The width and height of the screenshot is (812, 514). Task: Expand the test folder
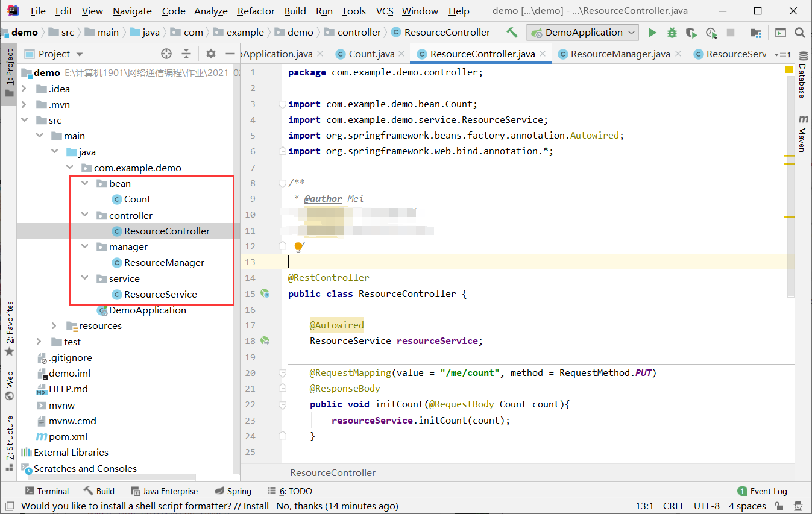point(39,342)
